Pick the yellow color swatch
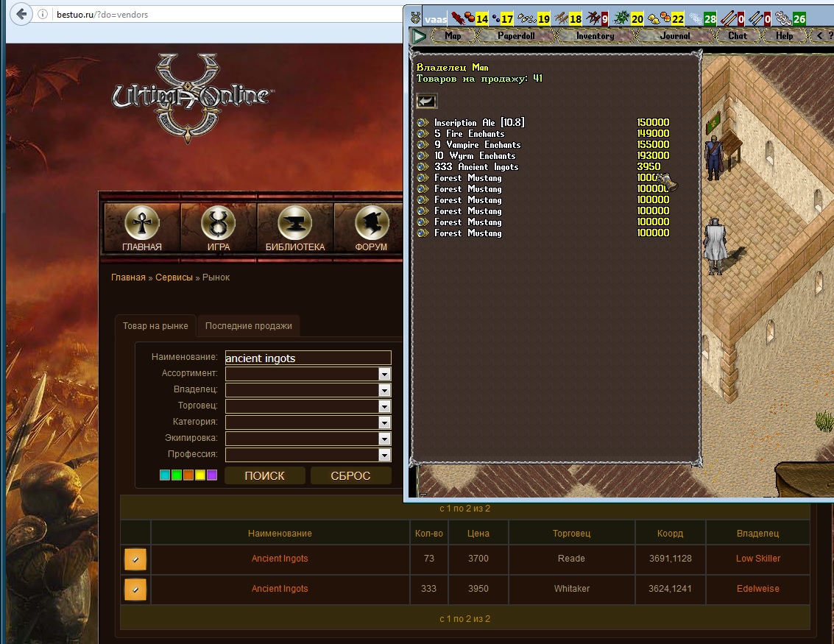Viewport: 834px width, 644px height. pyautogui.click(x=200, y=475)
